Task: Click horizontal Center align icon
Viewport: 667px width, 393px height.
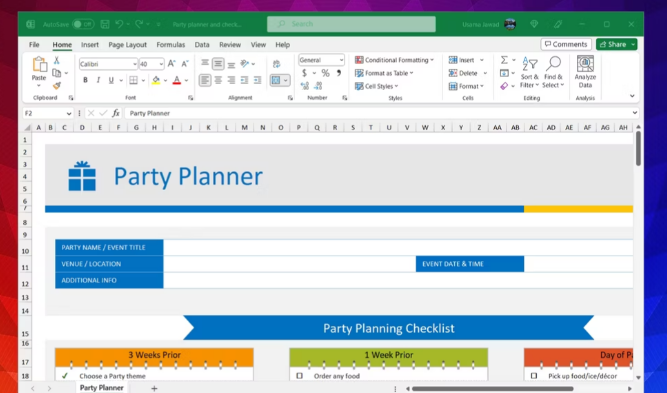Action: 218,80
